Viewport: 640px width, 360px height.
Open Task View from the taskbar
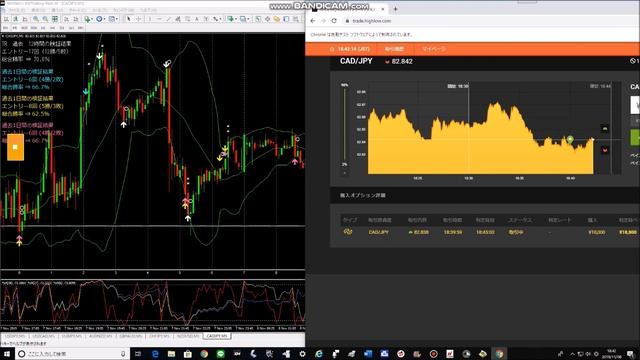click(x=138, y=353)
